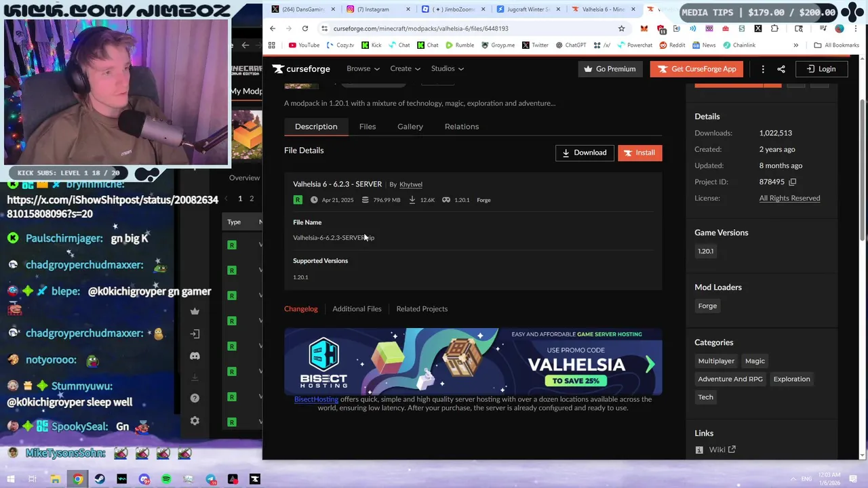Image resolution: width=868 pixels, height=488 pixels.
Task: Click the Login button
Action: [821, 68]
